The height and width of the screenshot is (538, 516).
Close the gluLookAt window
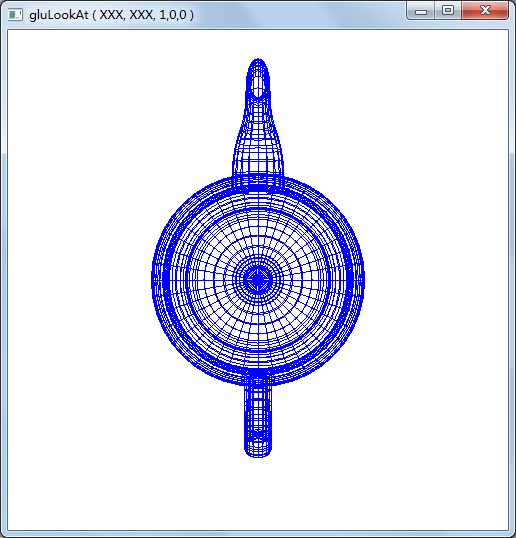point(485,11)
